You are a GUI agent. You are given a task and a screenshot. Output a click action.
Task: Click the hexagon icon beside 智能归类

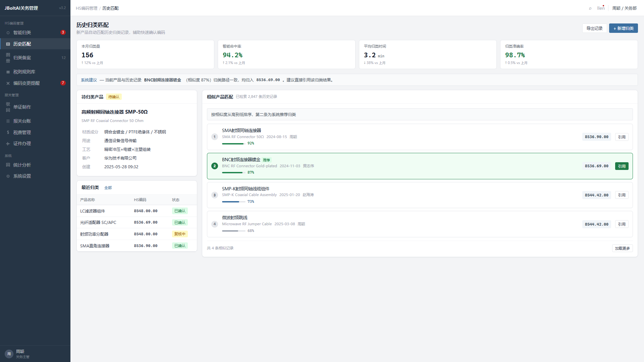[x=8, y=33]
